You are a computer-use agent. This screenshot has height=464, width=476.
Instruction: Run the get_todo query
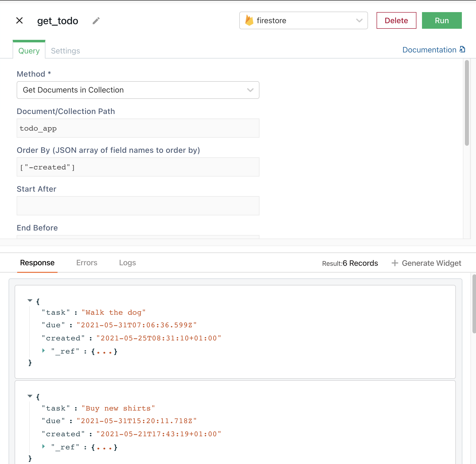(x=441, y=20)
